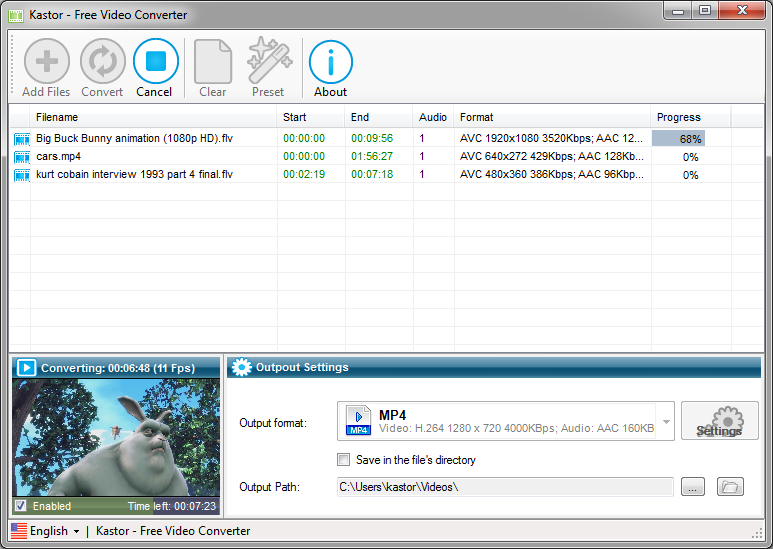Open the Preset magic wand tool
The width and height of the screenshot is (773, 549).
coord(269,60)
